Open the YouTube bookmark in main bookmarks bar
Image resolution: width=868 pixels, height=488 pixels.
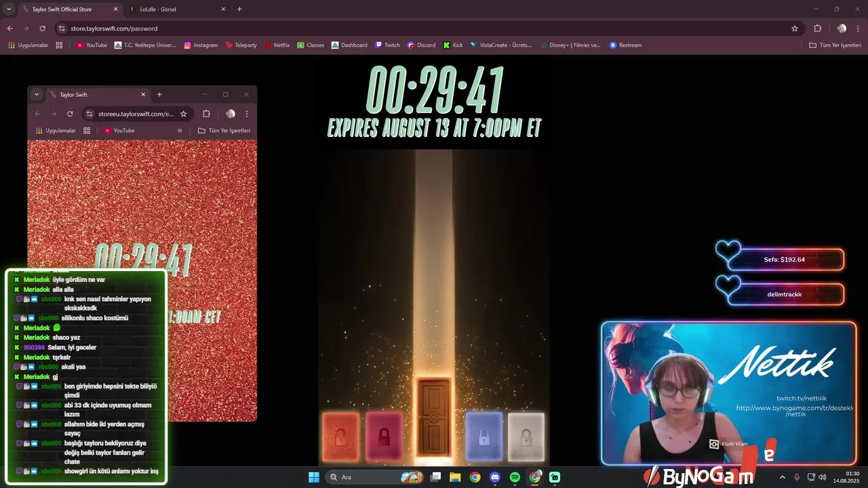92,45
